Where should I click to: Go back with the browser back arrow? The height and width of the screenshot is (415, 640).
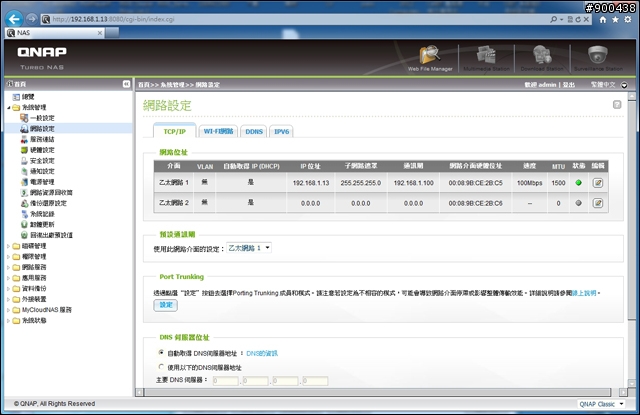point(14,19)
